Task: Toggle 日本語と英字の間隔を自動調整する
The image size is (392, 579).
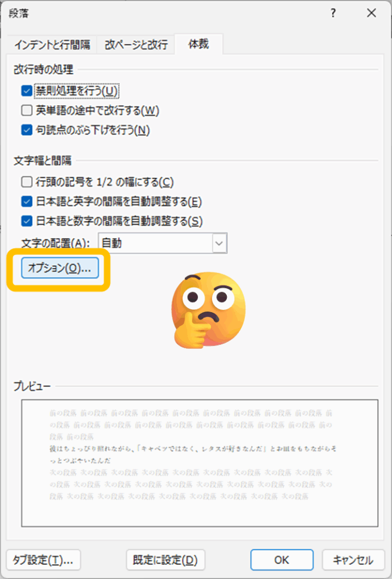Action: [x=27, y=202]
